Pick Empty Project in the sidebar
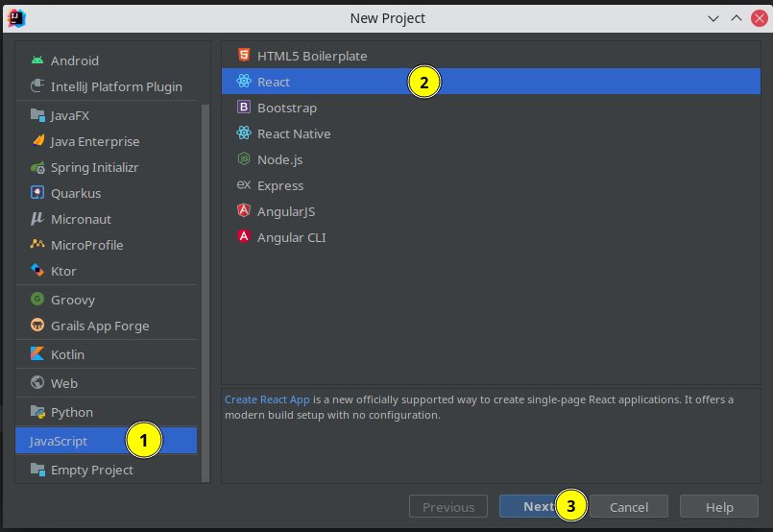Screen dimensions: 773x532 (x=91, y=470)
